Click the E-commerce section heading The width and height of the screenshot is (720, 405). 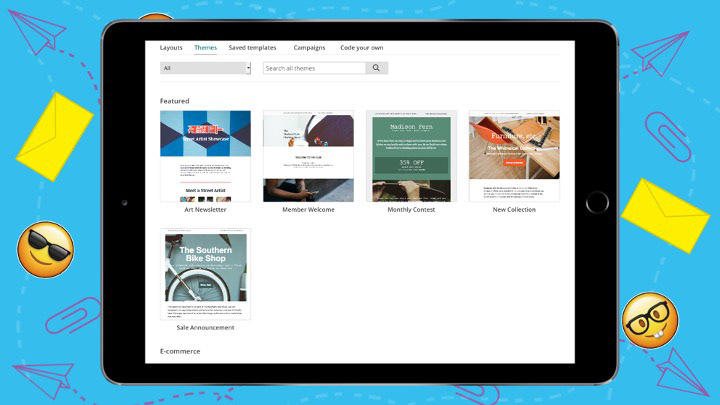180,351
